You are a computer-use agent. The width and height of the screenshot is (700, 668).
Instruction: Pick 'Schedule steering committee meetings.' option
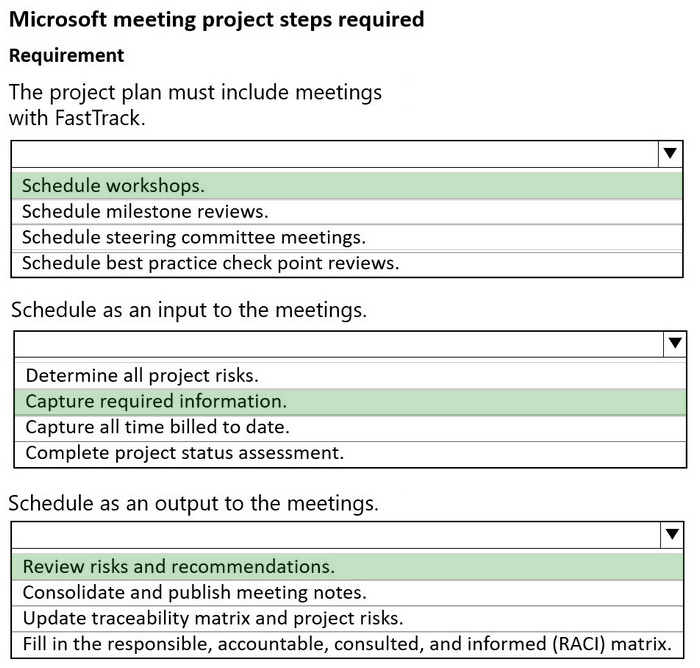click(x=347, y=238)
